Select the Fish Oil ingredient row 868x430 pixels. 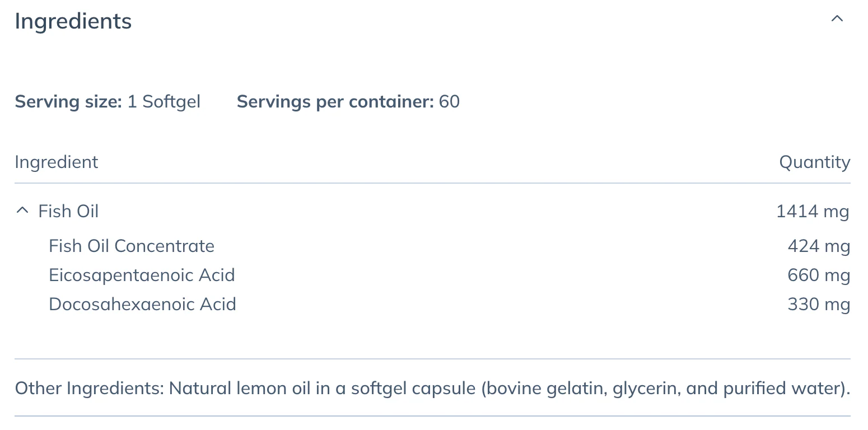tap(432, 211)
